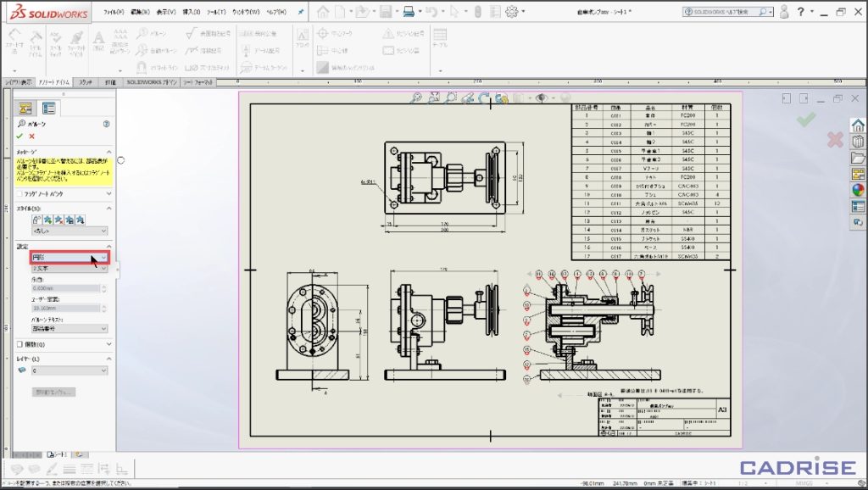Viewport: 868px width, 490px height.
Task: Toggle the Quantity (個数) checkbox
Action: click(21, 345)
